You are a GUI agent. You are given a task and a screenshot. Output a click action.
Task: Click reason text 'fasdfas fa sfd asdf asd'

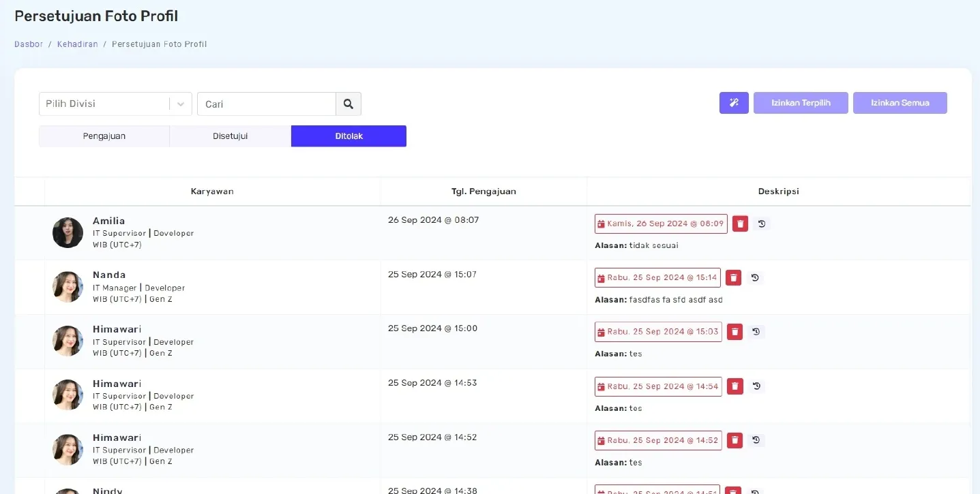coord(676,300)
